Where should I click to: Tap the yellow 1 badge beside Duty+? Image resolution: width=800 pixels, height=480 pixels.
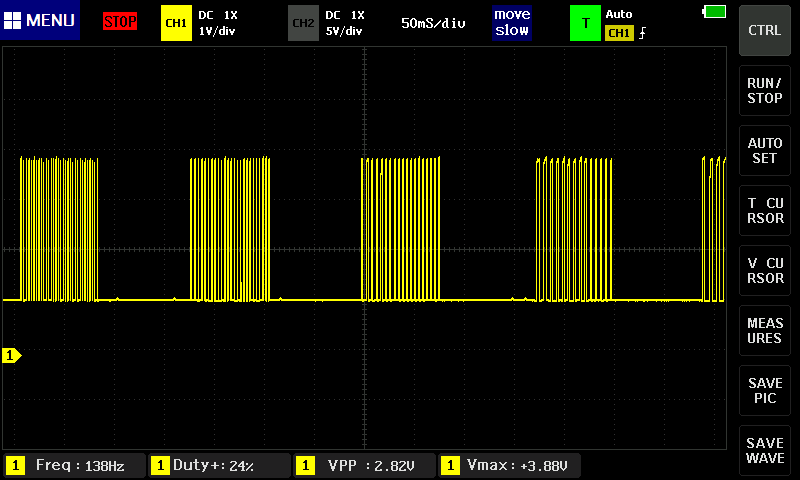coord(160,465)
